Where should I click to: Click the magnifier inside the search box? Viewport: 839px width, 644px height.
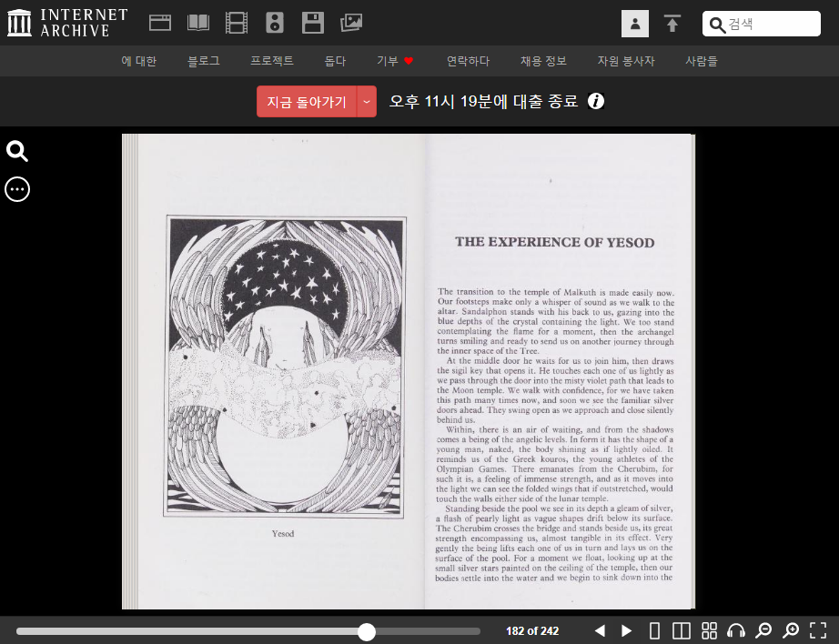coord(717,24)
